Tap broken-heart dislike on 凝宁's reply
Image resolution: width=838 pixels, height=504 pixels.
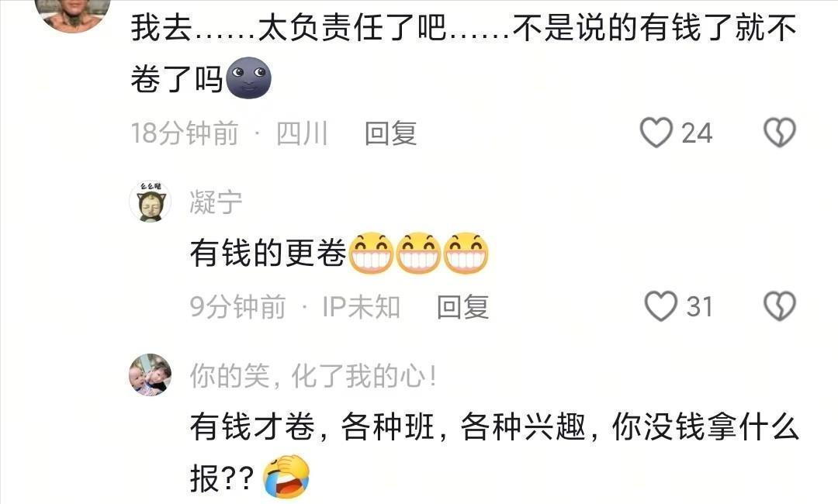(780, 306)
